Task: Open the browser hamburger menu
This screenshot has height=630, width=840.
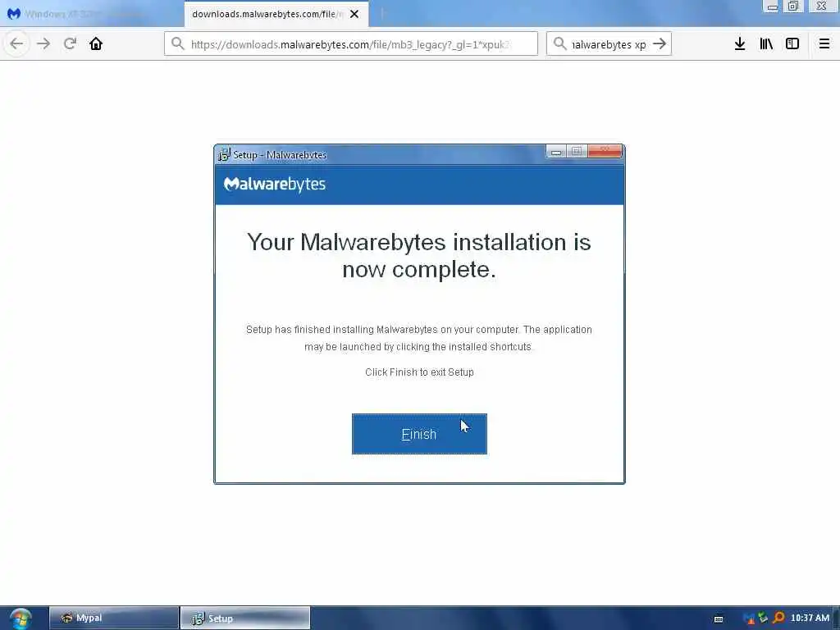Action: [824, 44]
